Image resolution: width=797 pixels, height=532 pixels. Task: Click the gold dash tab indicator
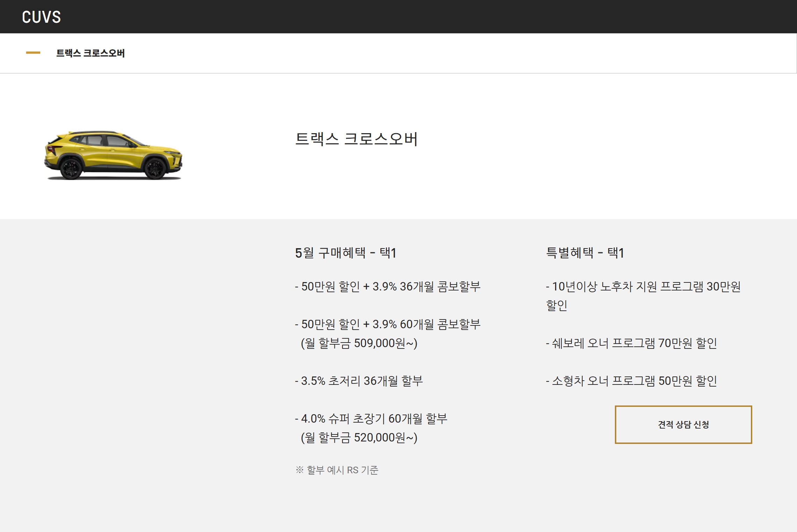tap(33, 53)
